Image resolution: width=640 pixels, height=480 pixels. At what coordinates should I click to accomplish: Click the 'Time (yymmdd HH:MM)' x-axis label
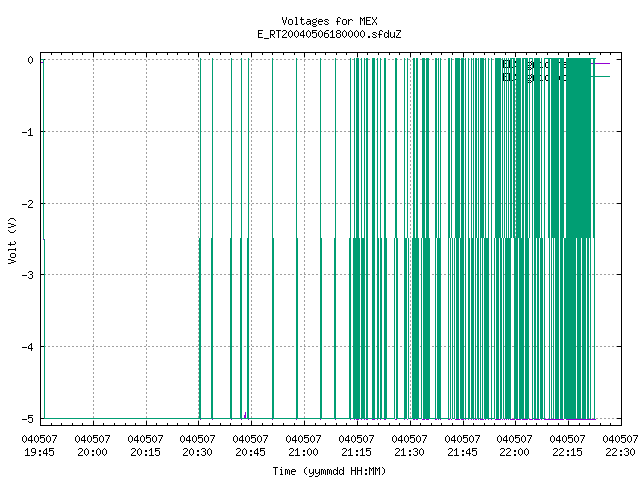[x=329, y=471]
